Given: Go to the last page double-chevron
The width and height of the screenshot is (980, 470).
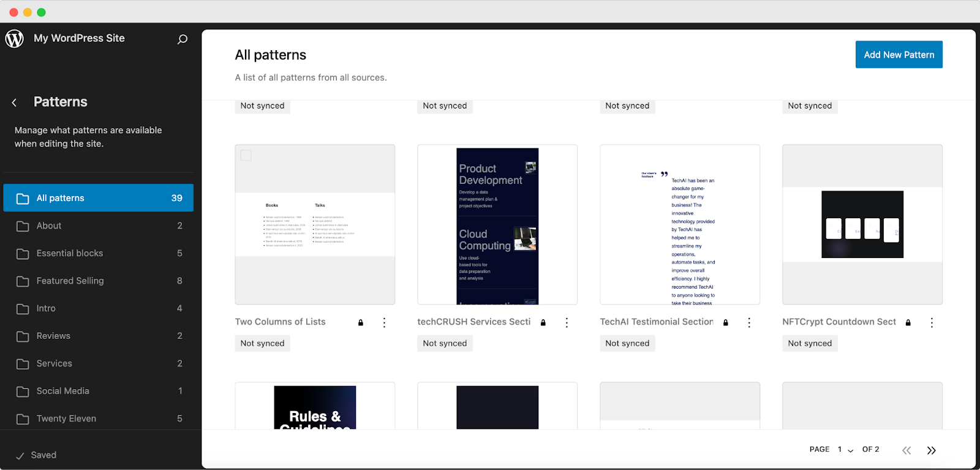Looking at the screenshot, I should (x=932, y=450).
